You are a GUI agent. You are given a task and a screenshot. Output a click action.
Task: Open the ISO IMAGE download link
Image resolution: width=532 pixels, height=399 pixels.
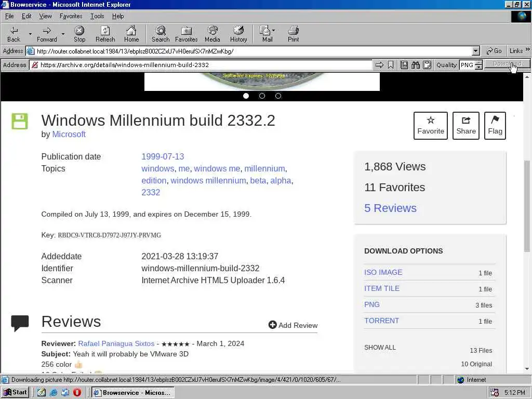383,272
